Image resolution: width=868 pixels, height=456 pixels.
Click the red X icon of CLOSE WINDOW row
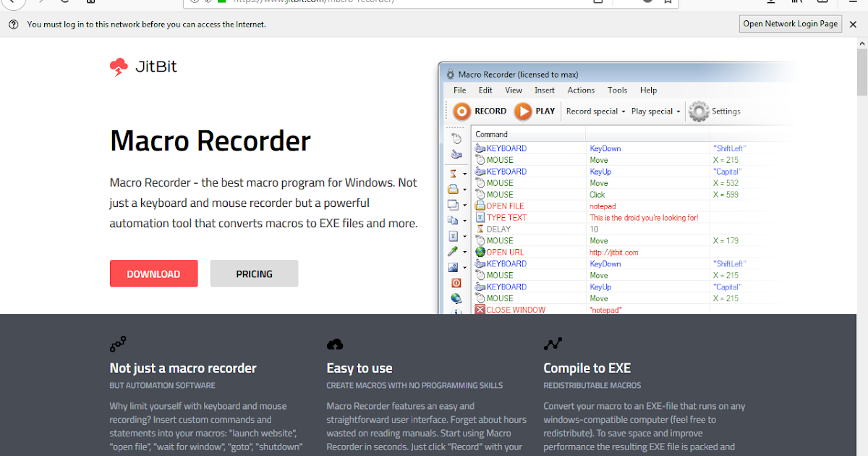pos(480,310)
